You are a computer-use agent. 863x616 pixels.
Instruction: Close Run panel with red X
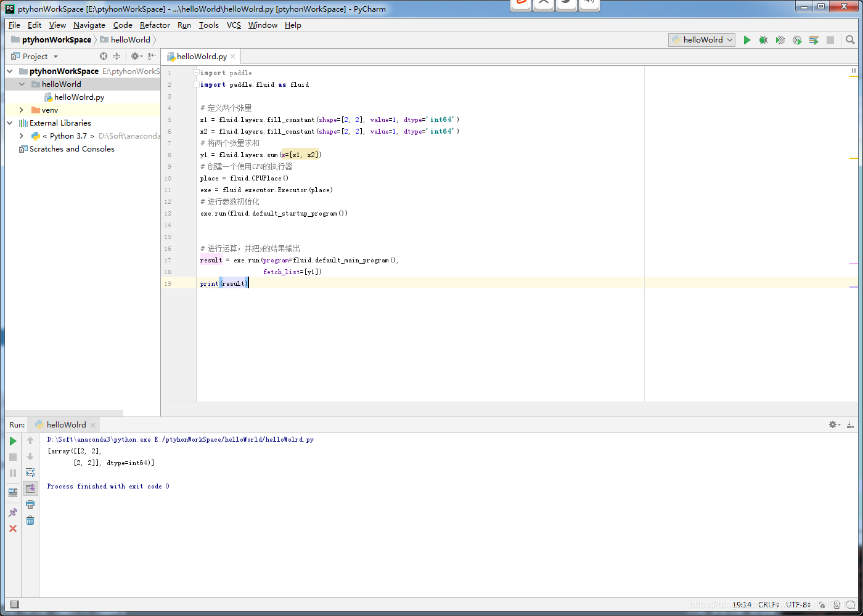13,529
